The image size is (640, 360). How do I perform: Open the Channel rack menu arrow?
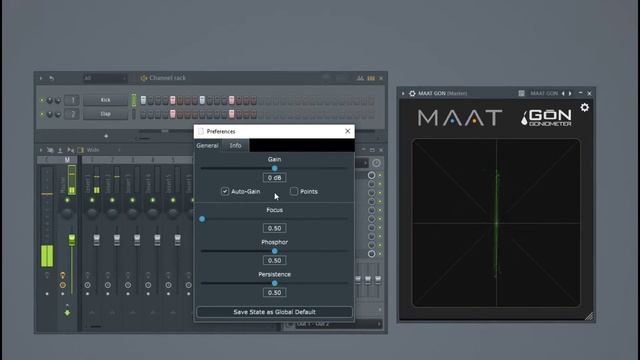[x=41, y=78]
